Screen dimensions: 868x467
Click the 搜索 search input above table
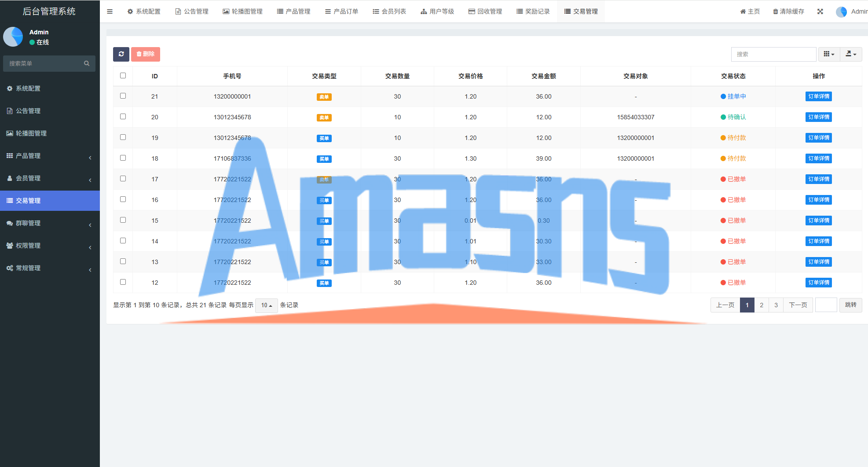(773, 54)
